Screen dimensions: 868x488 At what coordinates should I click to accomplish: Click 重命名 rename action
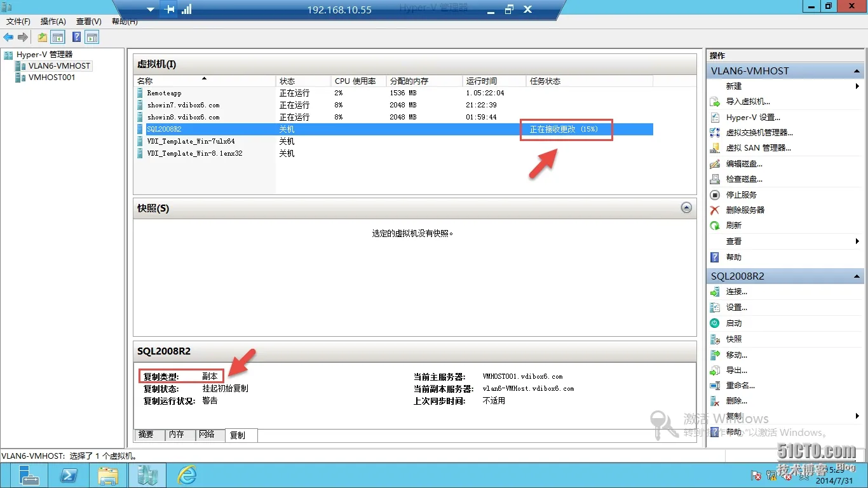coord(740,386)
